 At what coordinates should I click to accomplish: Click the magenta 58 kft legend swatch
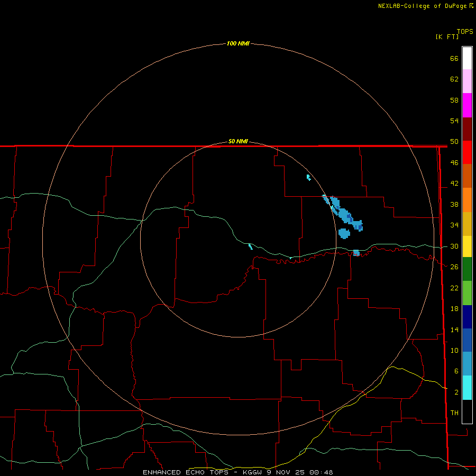point(467,105)
